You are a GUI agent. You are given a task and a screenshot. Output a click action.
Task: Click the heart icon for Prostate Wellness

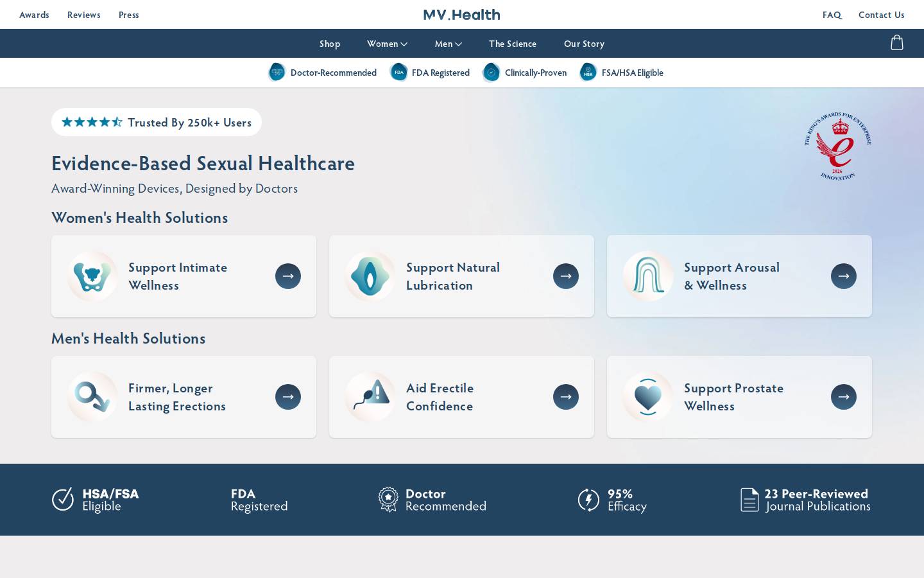(648, 397)
